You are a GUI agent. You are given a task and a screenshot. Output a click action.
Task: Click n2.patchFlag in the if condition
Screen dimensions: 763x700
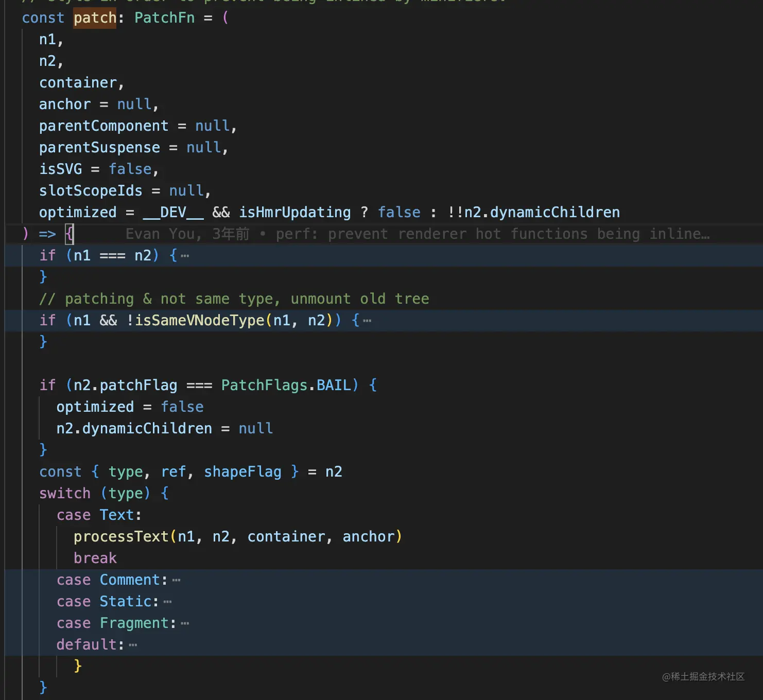(125, 386)
